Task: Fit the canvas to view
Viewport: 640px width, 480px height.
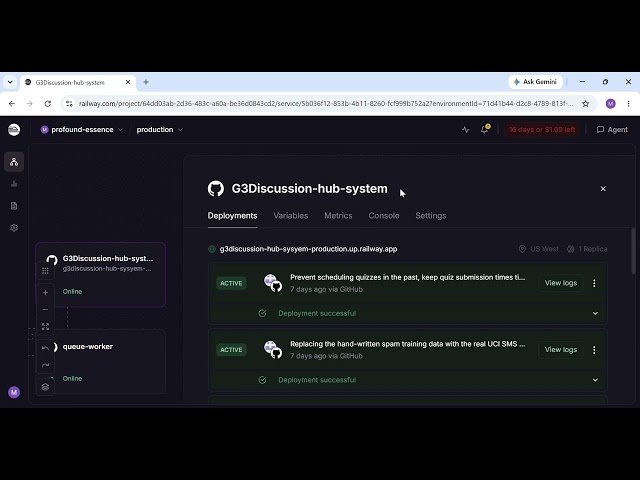Action: coord(45,327)
